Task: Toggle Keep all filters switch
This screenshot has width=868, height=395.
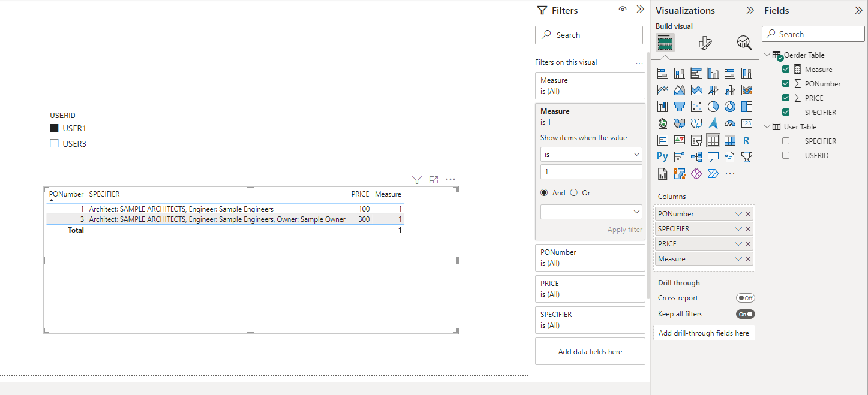Action: point(746,314)
